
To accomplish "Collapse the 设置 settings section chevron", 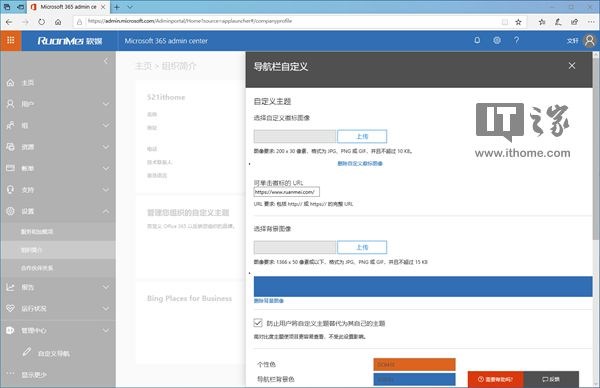I will pyautogui.click(x=106, y=211).
